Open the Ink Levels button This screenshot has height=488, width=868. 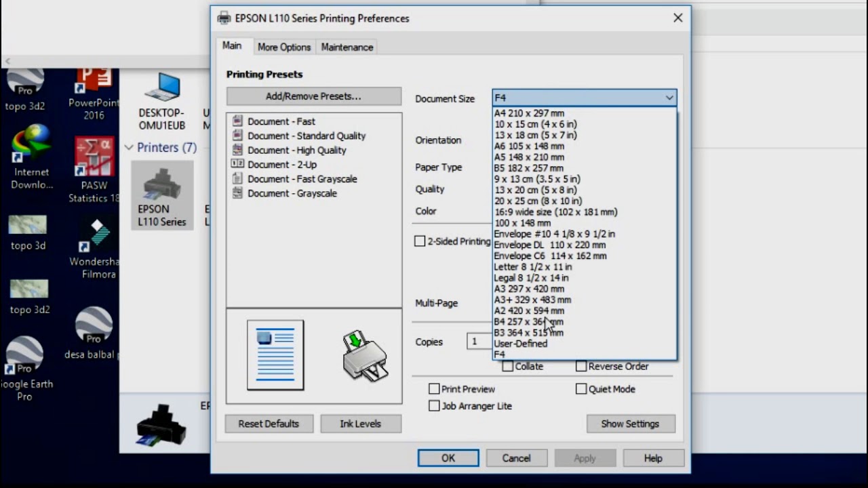point(360,424)
